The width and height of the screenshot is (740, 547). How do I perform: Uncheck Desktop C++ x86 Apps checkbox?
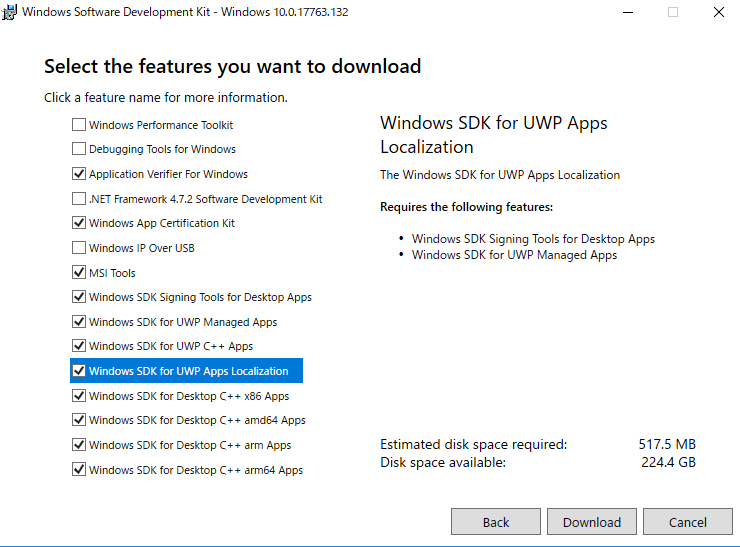79,396
